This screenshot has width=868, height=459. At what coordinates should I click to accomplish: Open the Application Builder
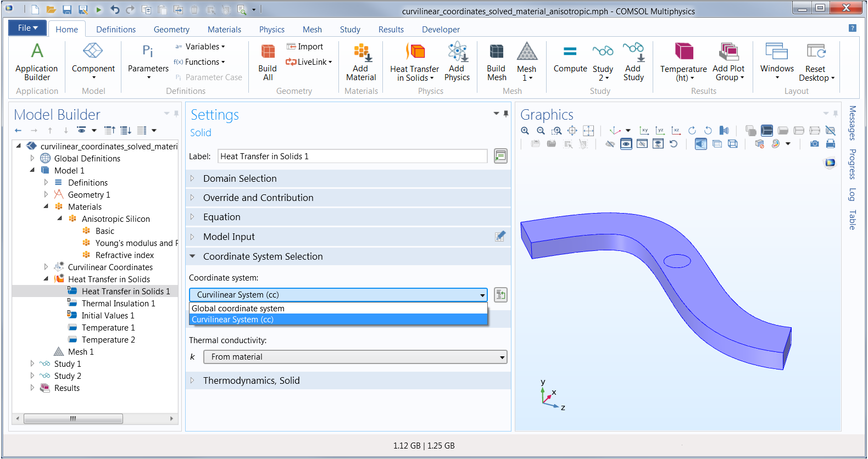(37, 62)
